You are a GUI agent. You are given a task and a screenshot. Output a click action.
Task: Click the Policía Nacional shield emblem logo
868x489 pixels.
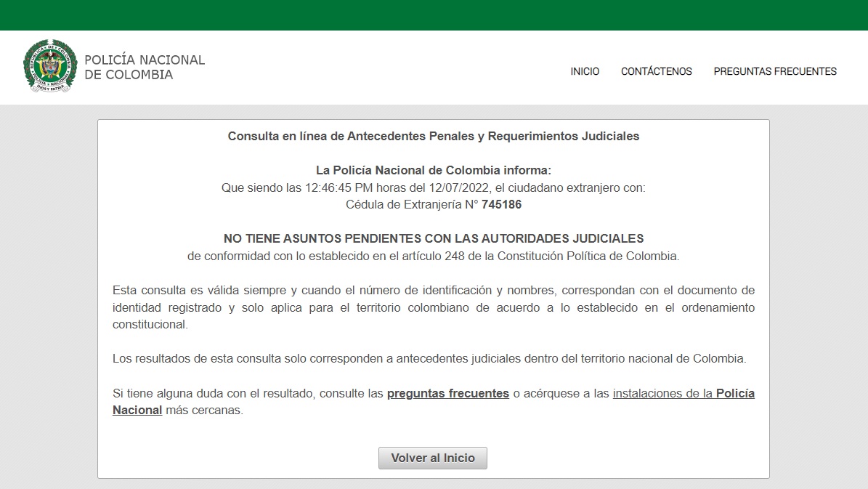[50, 65]
